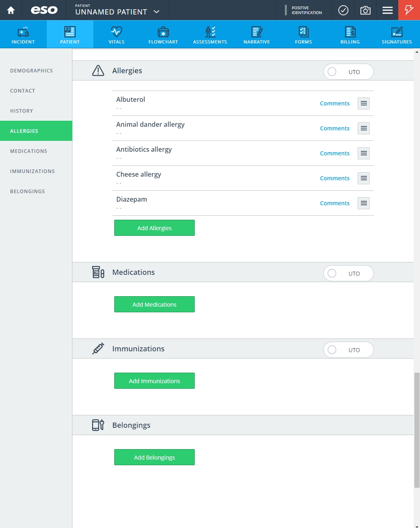Go to the home screen icon

tap(11, 10)
